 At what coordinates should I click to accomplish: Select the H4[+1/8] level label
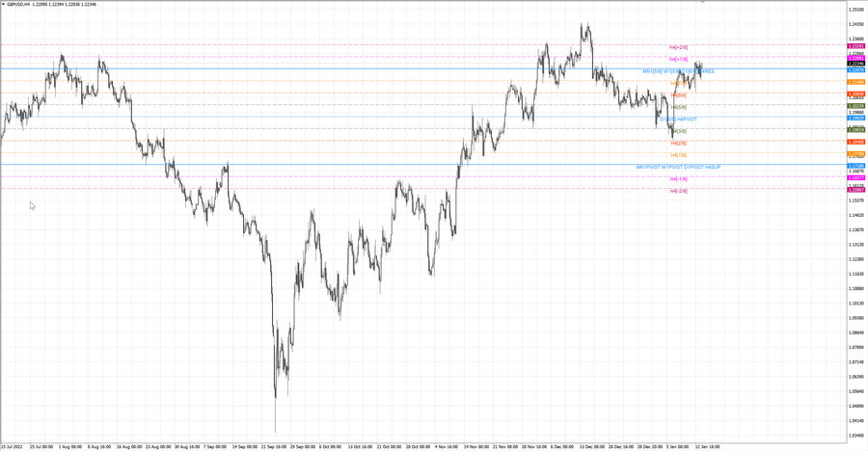[x=678, y=59]
